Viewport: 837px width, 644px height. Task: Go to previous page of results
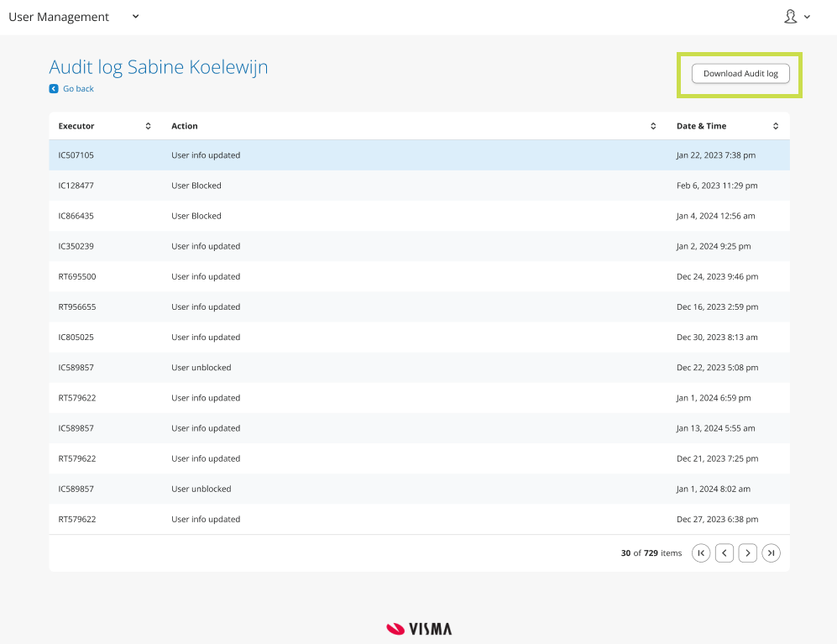pyautogui.click(x=725, y=552)
